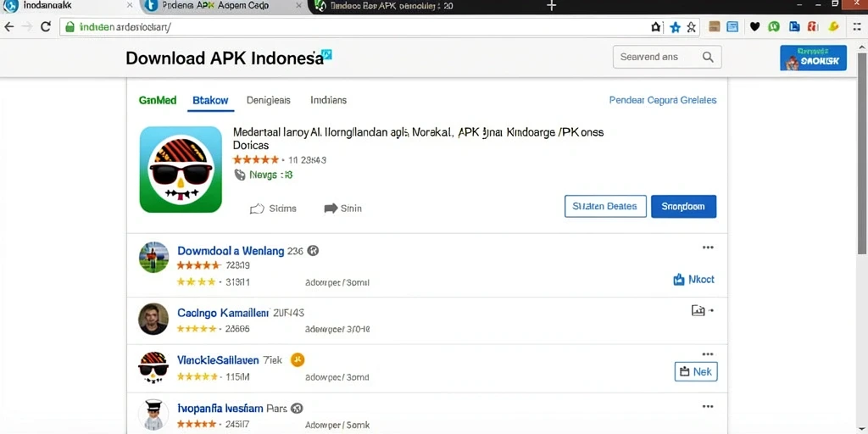Click the outlined Sltaten Beates button
The image size is (868, 434).
(x=605, y=207)
